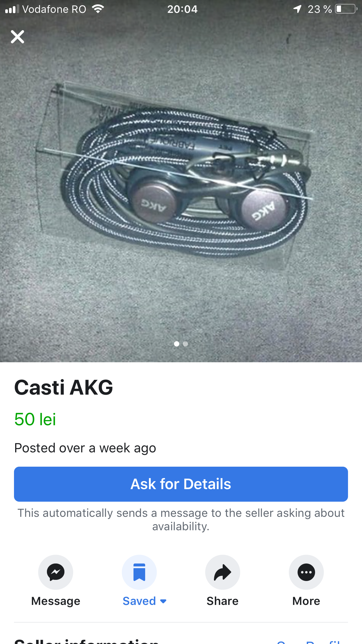This screenshot has width=362, height=644.
Task: Tap the Message label
Action: tap(56, 601)
